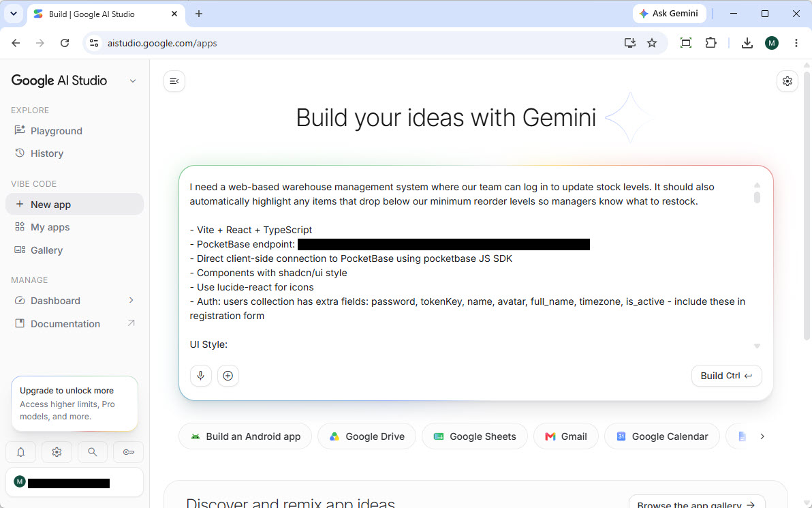Open the tab search dropdown arrow
This screenshot has height=508, width=812.
coord(14,14)
